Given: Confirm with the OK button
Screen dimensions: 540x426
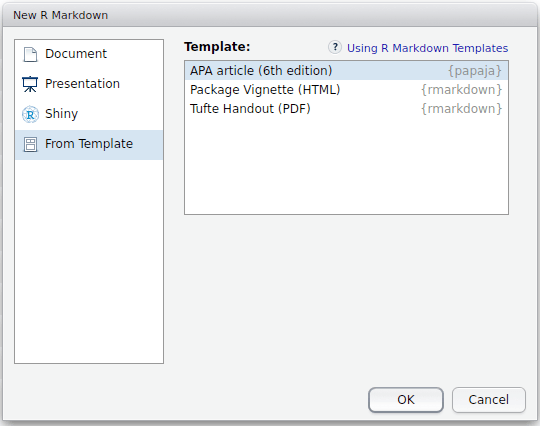Looking at the screenshot, I should click(406, 400).
